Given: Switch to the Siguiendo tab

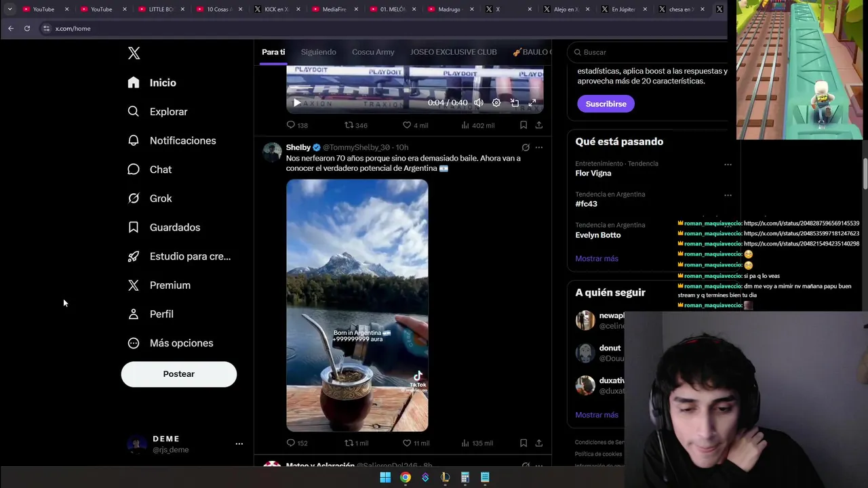Looking at the screenshot, I should 318,52.
